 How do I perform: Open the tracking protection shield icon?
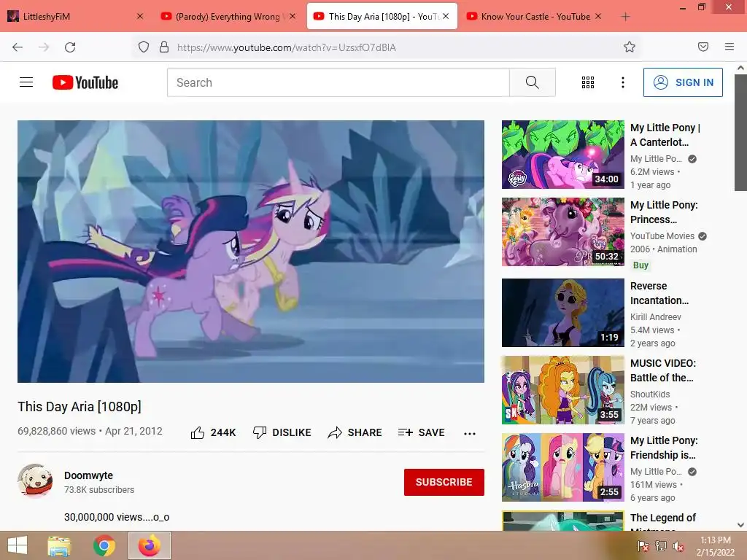[x=144, y=47]
